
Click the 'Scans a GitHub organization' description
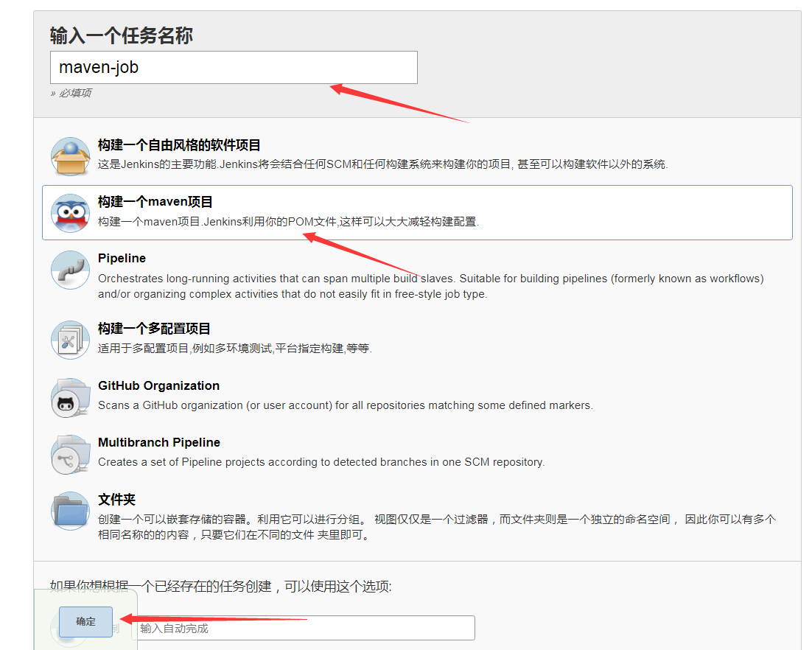tap(346, 405)
